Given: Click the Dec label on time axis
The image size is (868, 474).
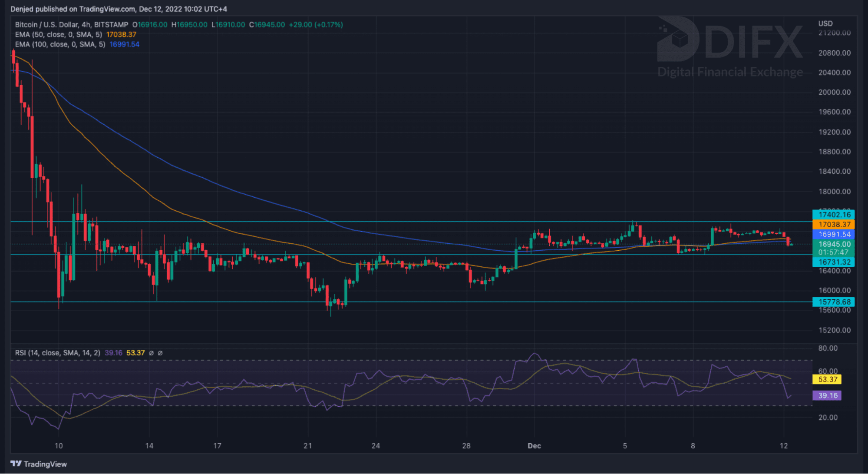Looking at the screenshot, I should (534, 446).
